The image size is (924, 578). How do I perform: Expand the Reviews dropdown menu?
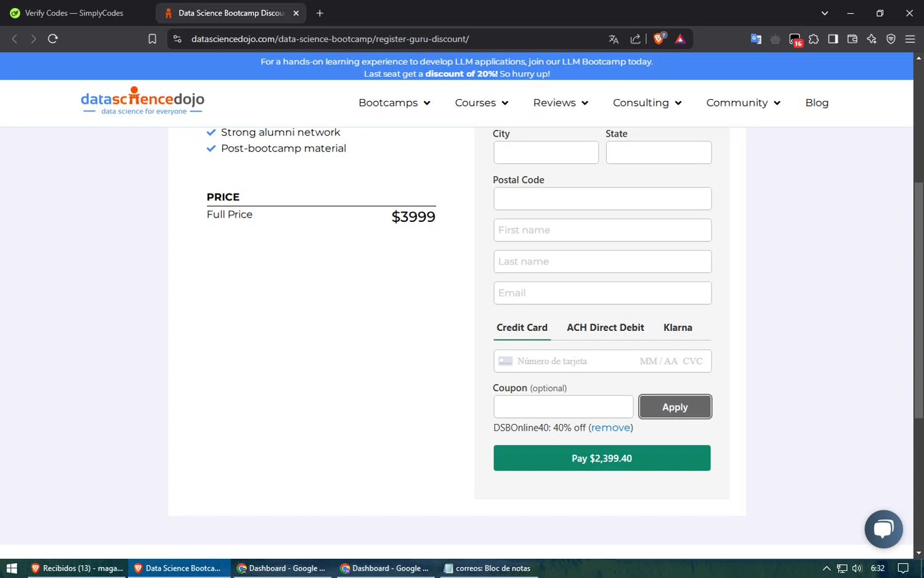pos(561,103)
